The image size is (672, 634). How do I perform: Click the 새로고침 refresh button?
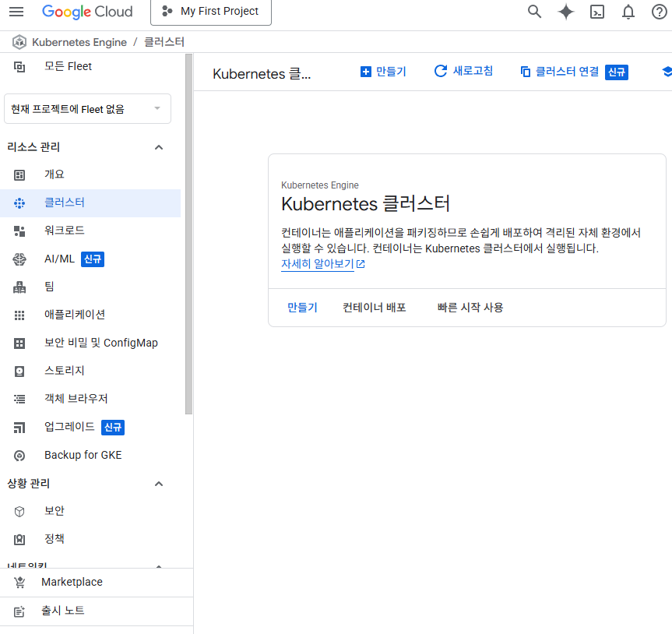[464, 71]
